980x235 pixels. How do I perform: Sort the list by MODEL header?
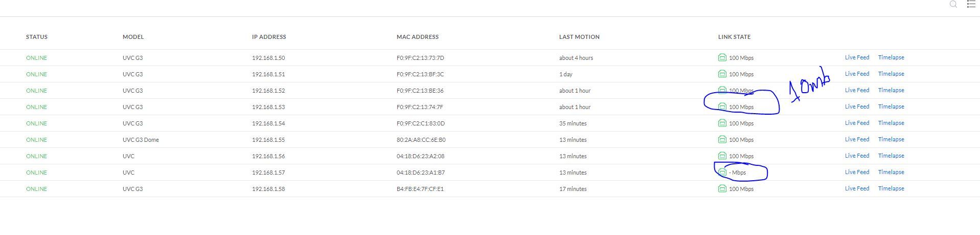(x=133, y=37)
